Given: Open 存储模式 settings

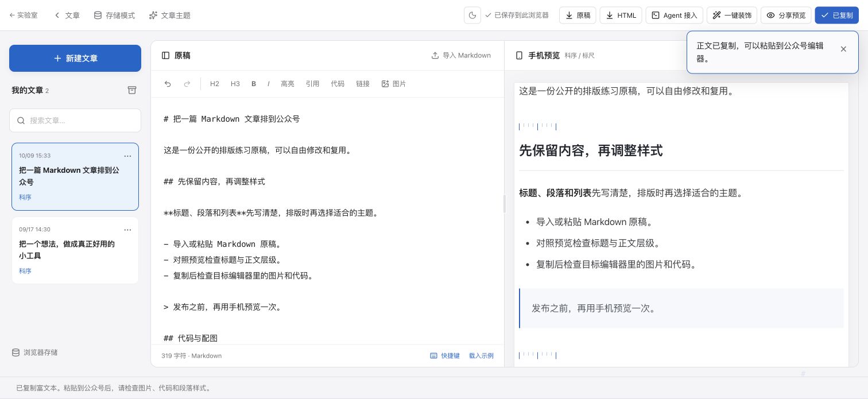Looking at the screenshot, I should [x=114, y=16].
